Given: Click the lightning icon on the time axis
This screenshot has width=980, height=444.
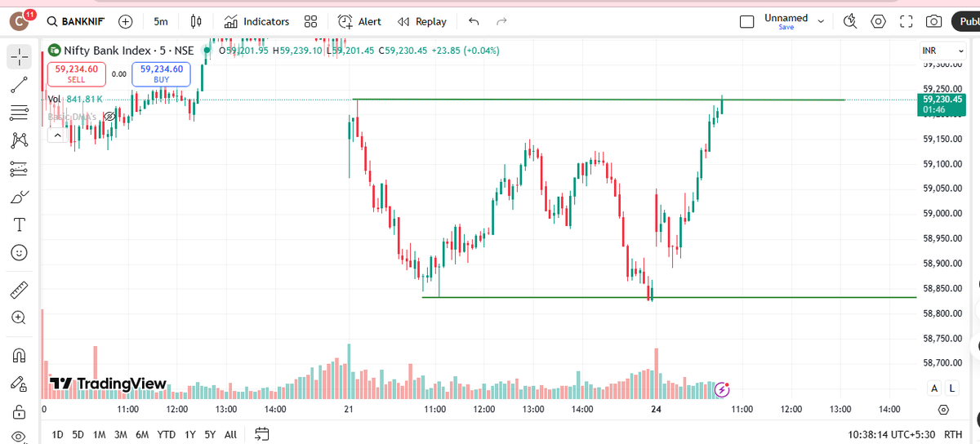Looking at the screenshot, I should click(722, 390).
